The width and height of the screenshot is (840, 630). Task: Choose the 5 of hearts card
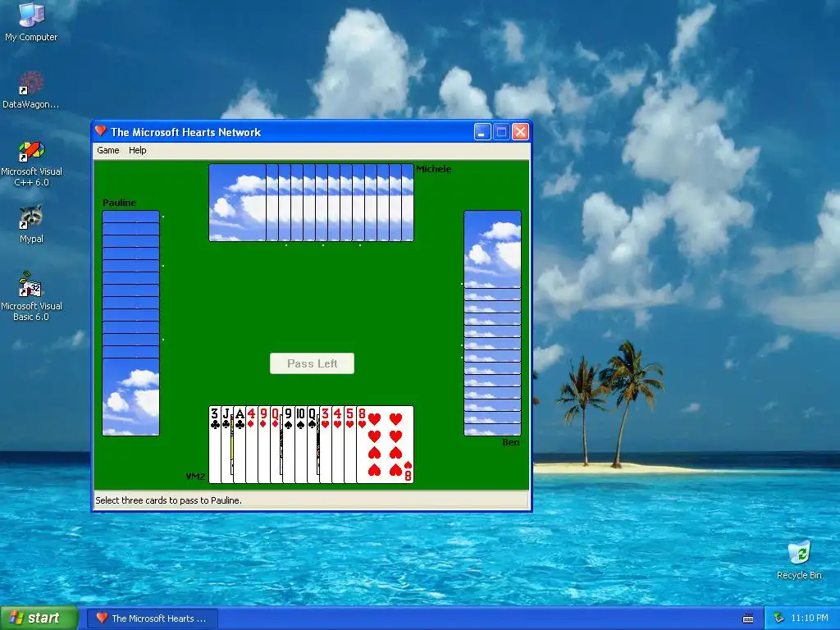pos(350,445)
